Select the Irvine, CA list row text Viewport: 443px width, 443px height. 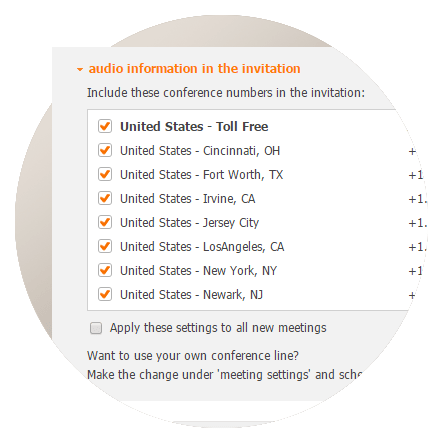pos(188,199)
